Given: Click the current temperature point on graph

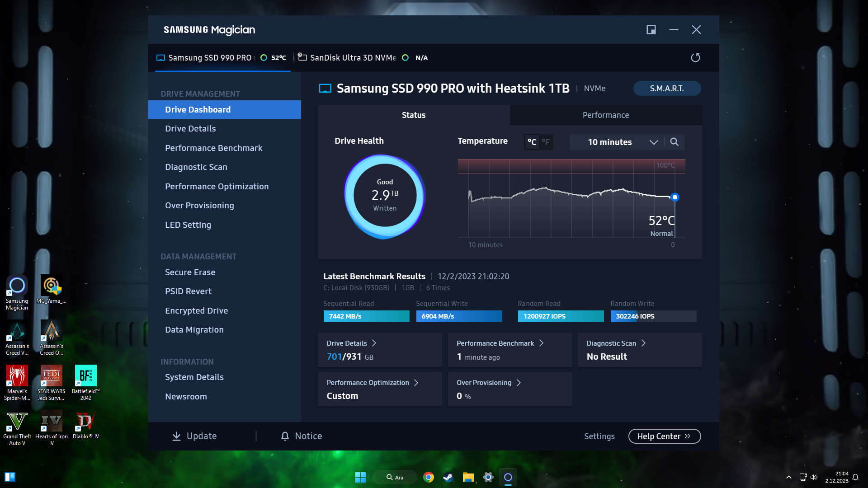Looking at the screenshot, I should point(675,197).
